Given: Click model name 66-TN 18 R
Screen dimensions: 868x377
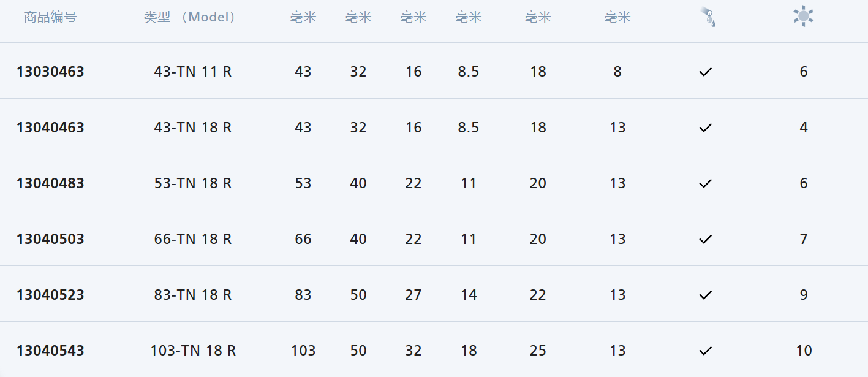Looking at the screenshot, I should coord(193,240).
